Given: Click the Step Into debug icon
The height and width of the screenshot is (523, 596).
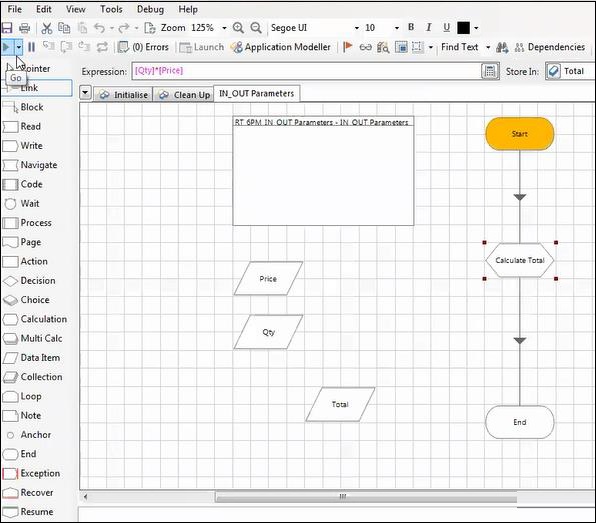Looking at the screenshot, I should (x=48, y=47).
